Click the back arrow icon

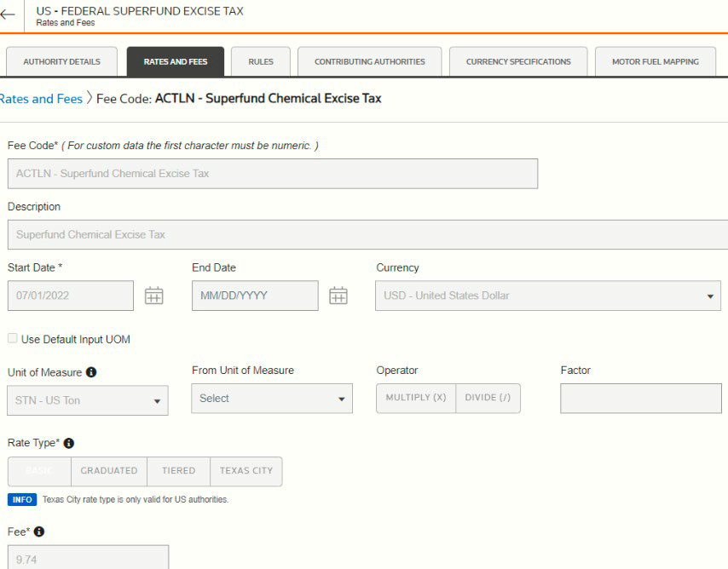[x=9, y=15]
